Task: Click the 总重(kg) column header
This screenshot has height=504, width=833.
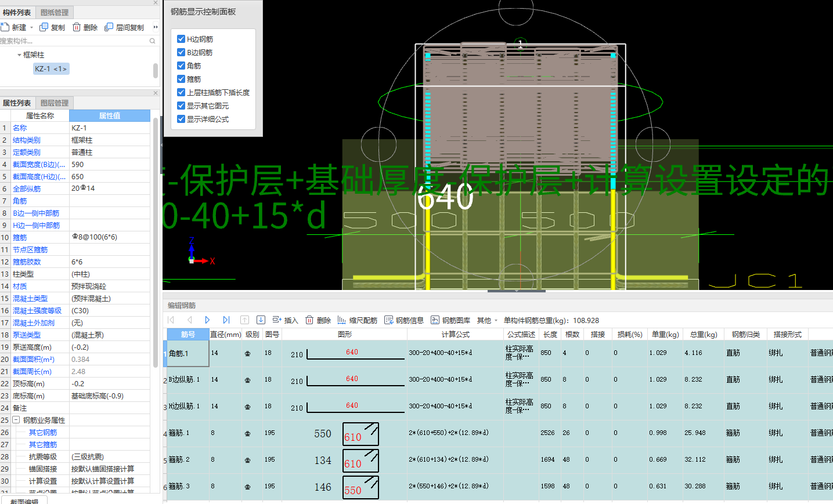Action: coord(704,334)
